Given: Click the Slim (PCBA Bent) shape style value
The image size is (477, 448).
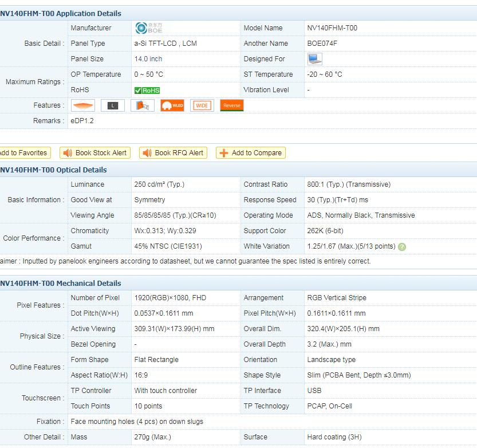Looking at the screenshot, I should [x=359, y=376].
